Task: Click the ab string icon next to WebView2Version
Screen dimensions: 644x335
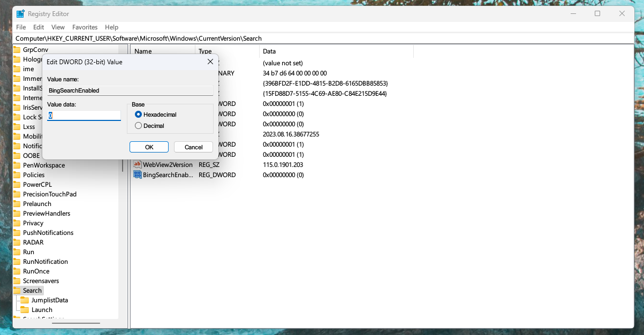Action: point(137,164)
